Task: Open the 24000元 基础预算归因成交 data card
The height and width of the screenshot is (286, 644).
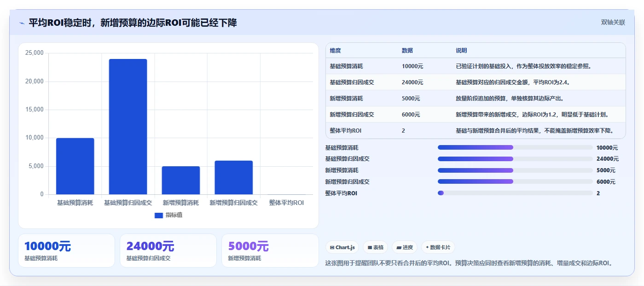Action: [168, 251]
